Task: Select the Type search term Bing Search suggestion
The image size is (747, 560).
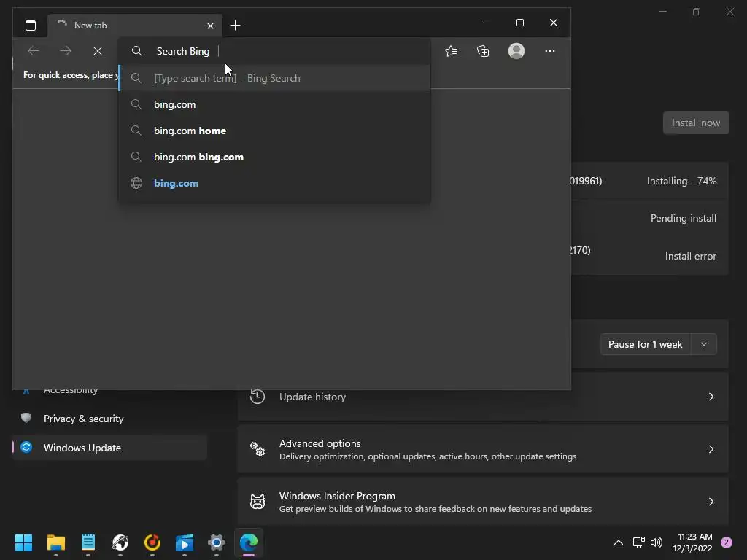Action: (274, 78)
